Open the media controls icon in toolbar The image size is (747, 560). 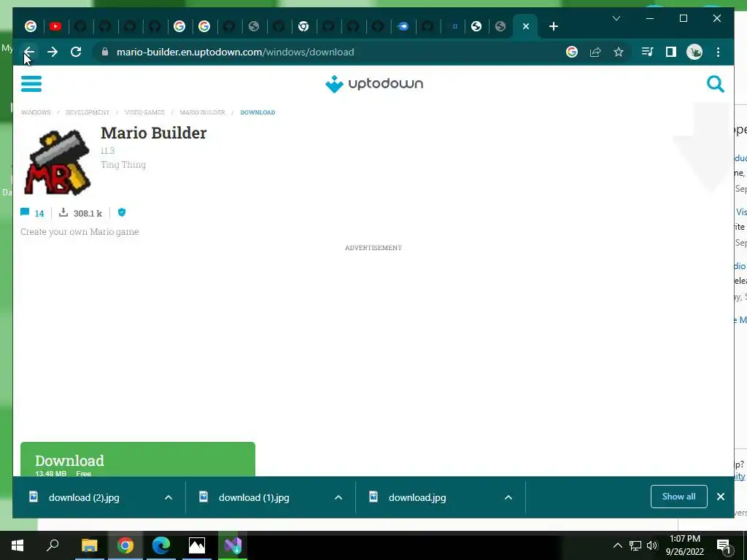pyautogui.click(x=648, y=52)
